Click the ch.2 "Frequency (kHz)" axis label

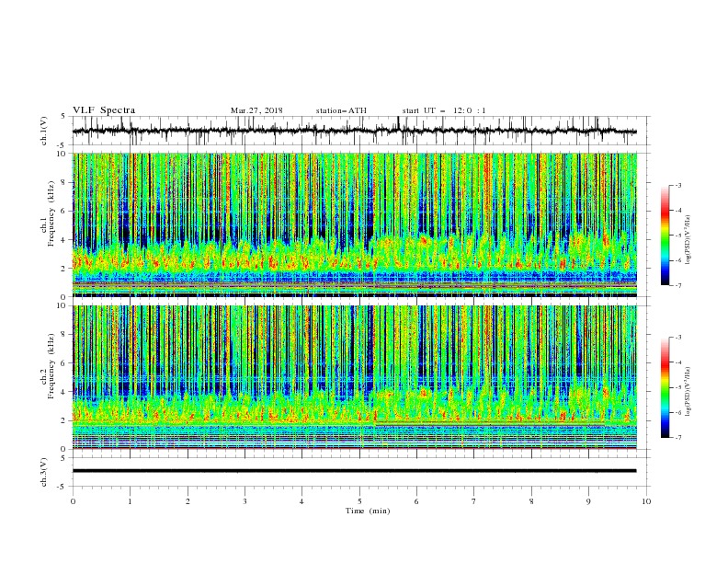[51, 366]
